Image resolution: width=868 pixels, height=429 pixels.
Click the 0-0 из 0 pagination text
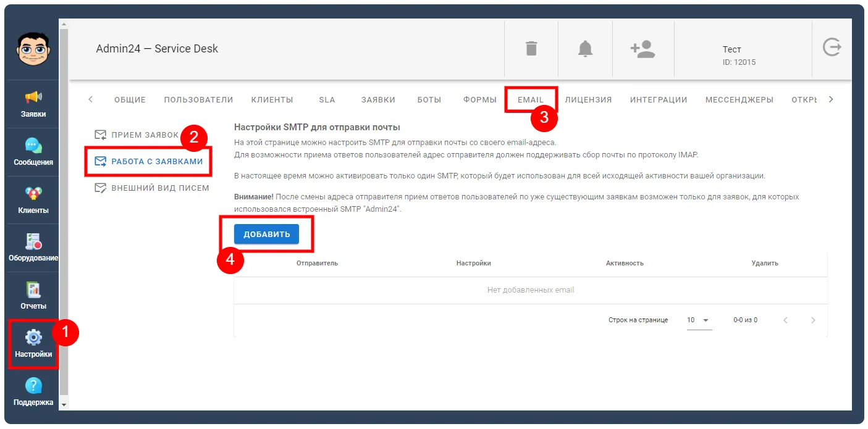click(x=745, y=320)
